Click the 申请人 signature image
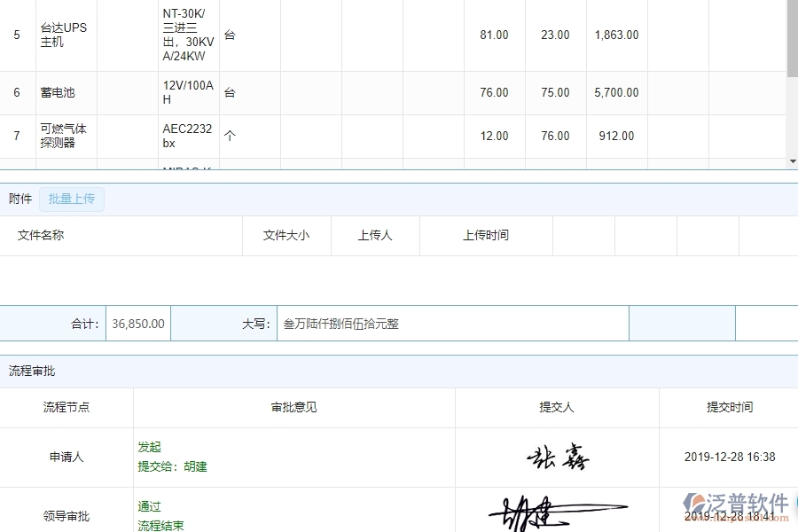Viewport: 798px width, 532px height. pos(557,457)
